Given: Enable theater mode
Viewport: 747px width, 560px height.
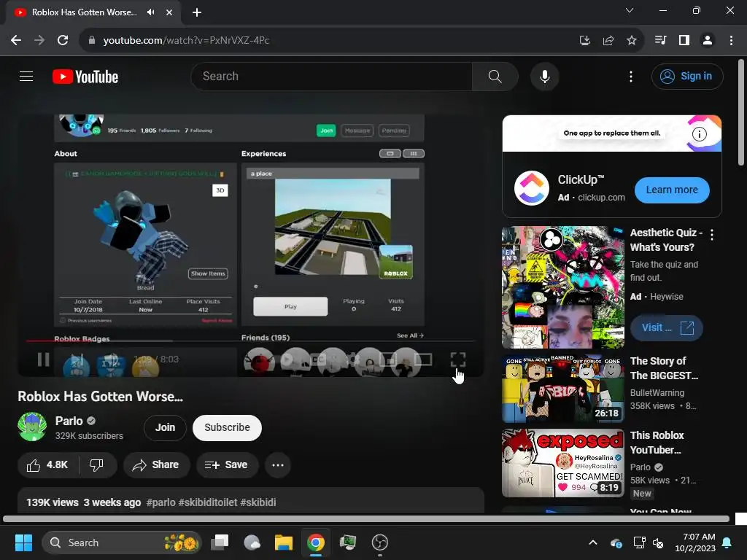Looking at the screenshot, I should 423,359.
